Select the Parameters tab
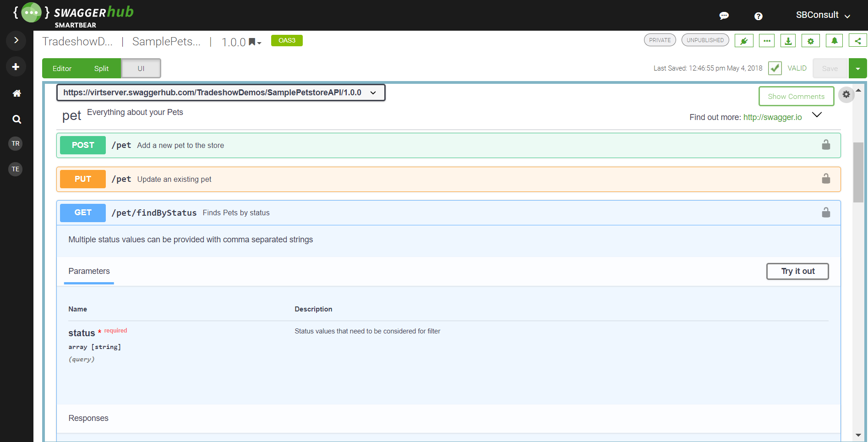 [89, 271]
